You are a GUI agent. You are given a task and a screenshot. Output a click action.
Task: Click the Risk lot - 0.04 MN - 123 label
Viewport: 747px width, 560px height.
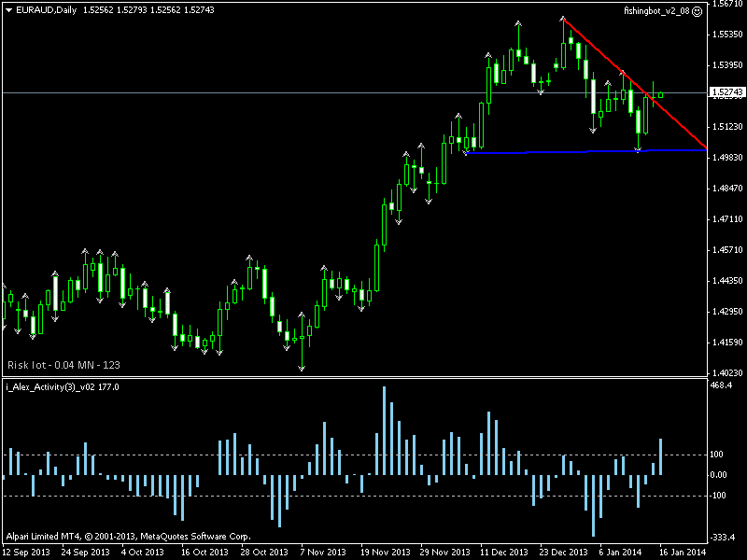[x=63, y=365]
